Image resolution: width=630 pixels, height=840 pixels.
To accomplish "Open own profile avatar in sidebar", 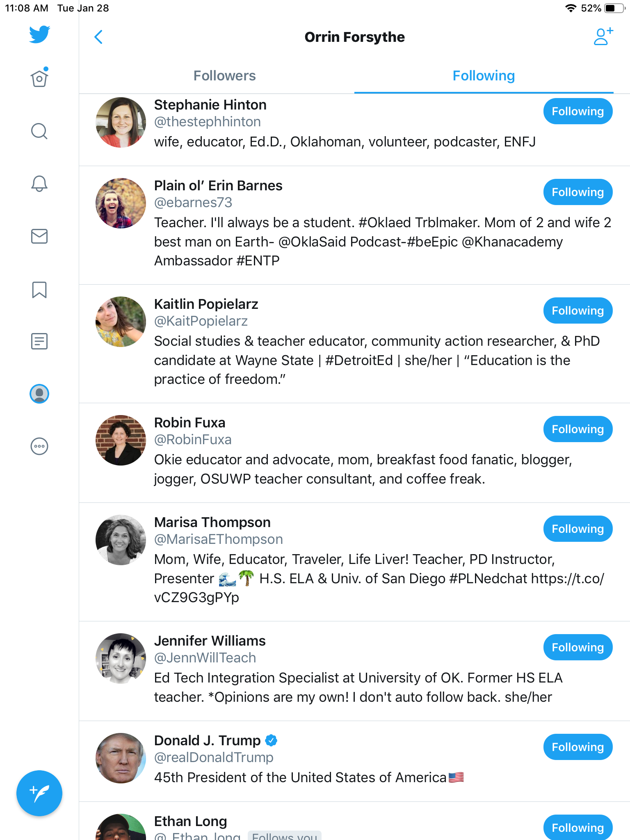I will coord(39,394).
